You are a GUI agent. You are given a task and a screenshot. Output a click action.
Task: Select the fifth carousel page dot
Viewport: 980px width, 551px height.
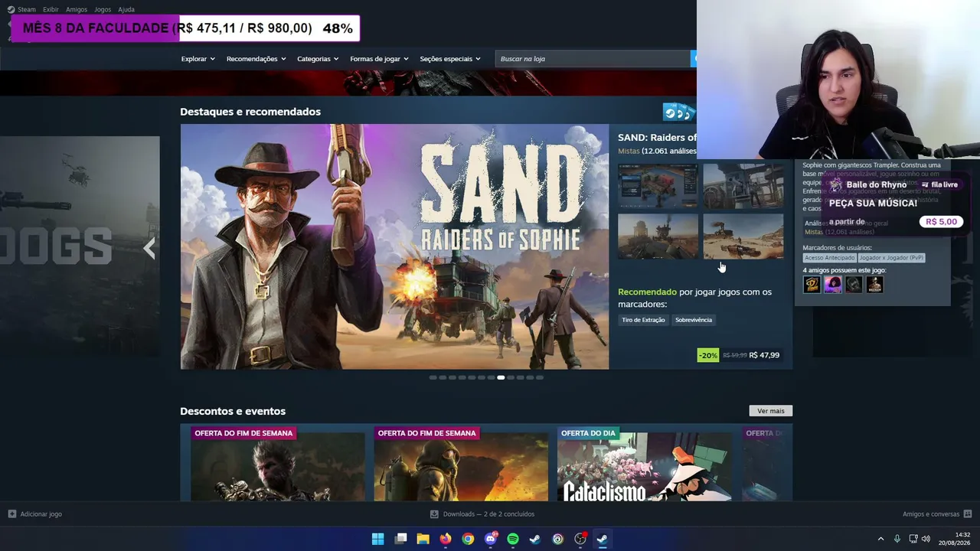[472, 377]
